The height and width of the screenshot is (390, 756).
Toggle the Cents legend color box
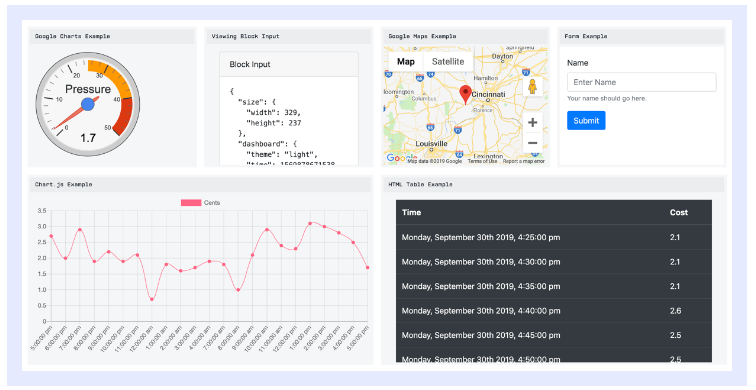point(191,202)
